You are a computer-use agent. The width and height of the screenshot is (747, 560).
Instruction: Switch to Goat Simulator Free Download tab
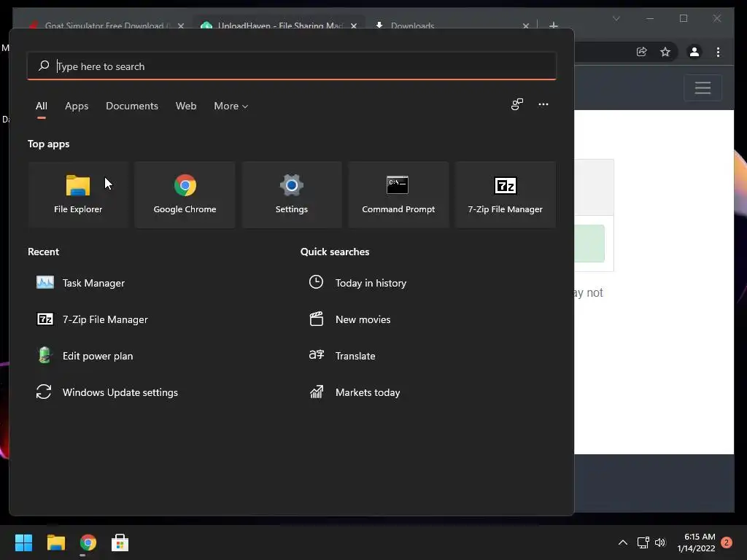[107, 26]
